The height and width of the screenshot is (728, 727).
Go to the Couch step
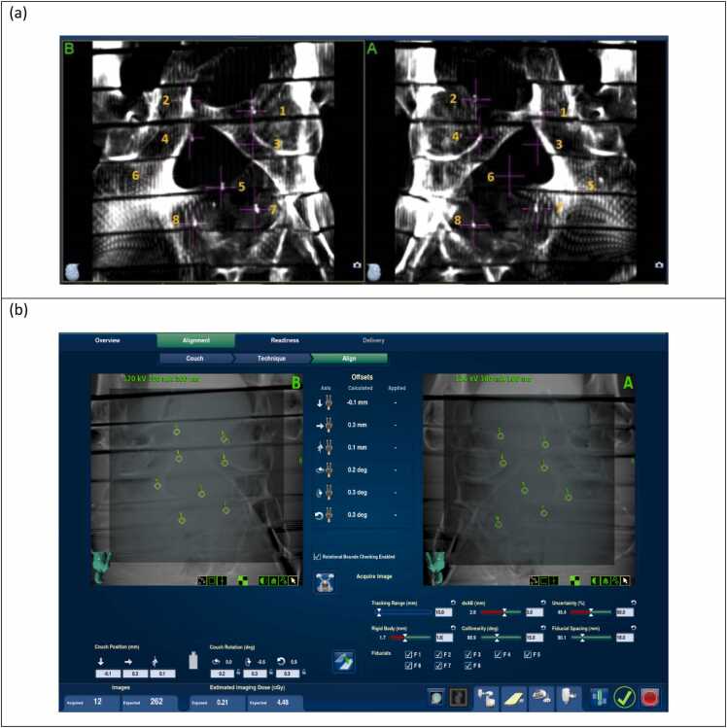pyautogui.click(x=195, y=359)
